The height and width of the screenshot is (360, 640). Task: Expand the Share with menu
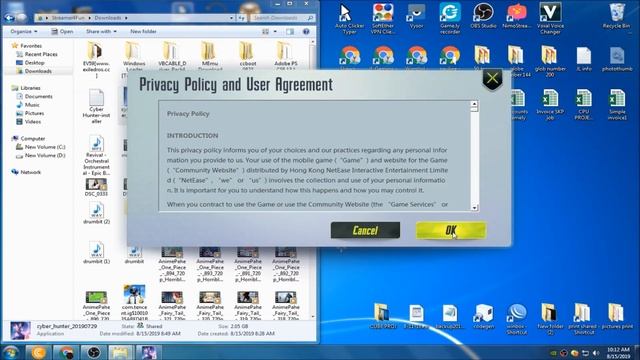[x=101, y=31]
